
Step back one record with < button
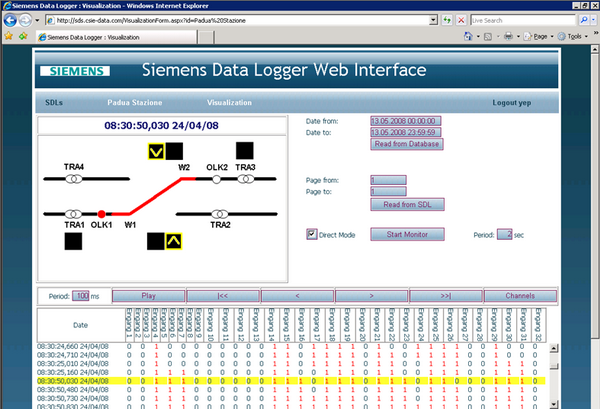297,296
